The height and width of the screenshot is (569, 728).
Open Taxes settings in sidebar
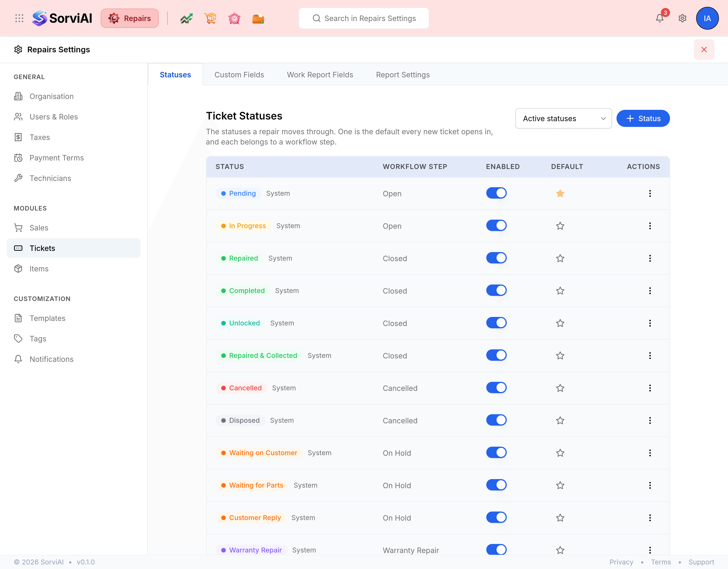click(74, 138)
